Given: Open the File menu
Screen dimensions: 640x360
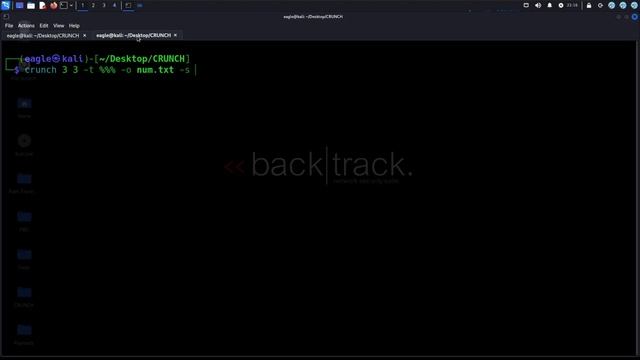Looking at the screenshot, I should coord(9,26).
